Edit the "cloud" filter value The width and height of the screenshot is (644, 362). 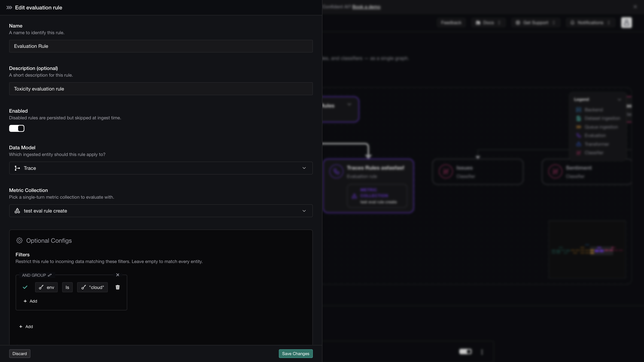click(92, 287)
